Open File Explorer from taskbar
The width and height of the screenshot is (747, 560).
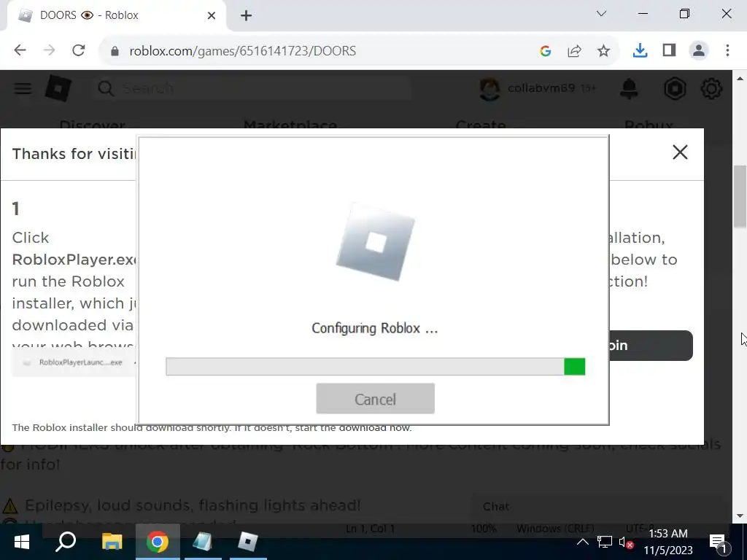[x=112, y=542]
